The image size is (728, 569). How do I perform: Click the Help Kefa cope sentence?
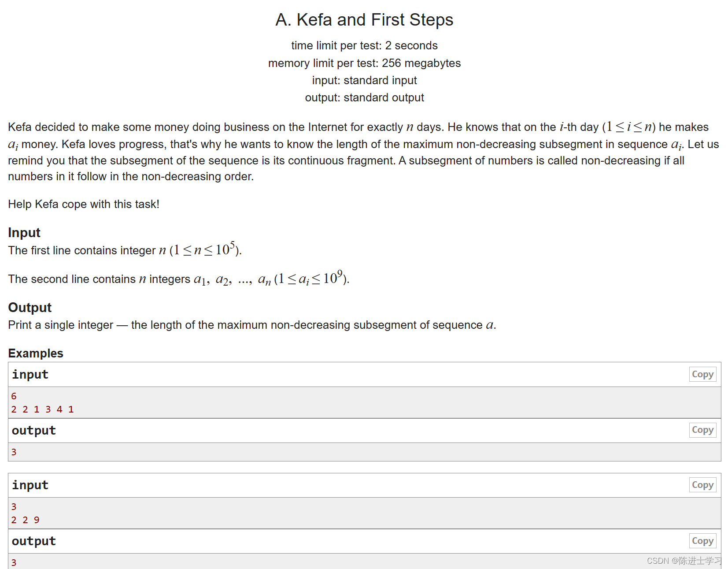(x=84, y=204)
